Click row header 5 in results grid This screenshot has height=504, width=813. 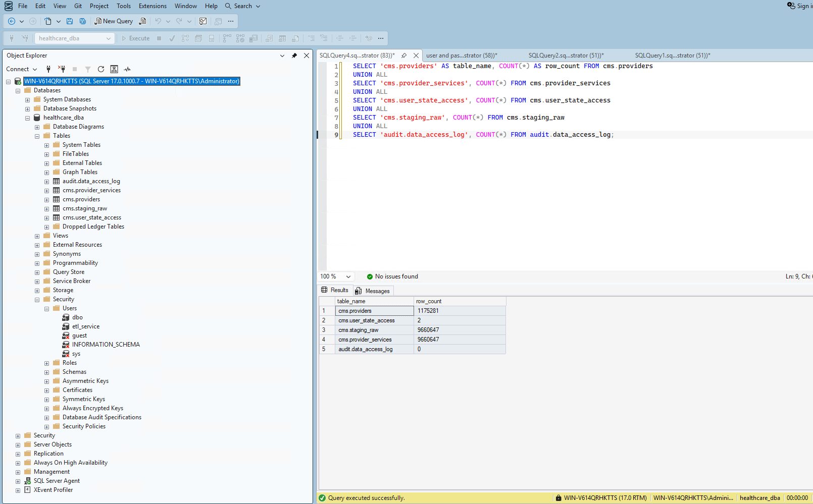[327, 349]
